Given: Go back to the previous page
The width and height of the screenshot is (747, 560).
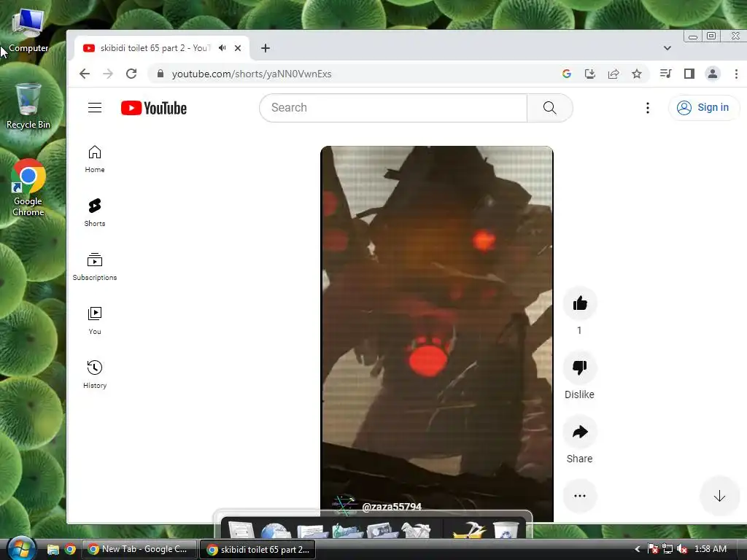Looking at the screenshot, I should click(85, 74).
